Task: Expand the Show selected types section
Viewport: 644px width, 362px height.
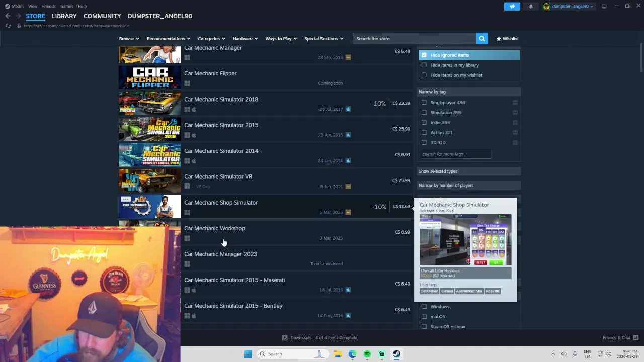Action: point(469,171)
